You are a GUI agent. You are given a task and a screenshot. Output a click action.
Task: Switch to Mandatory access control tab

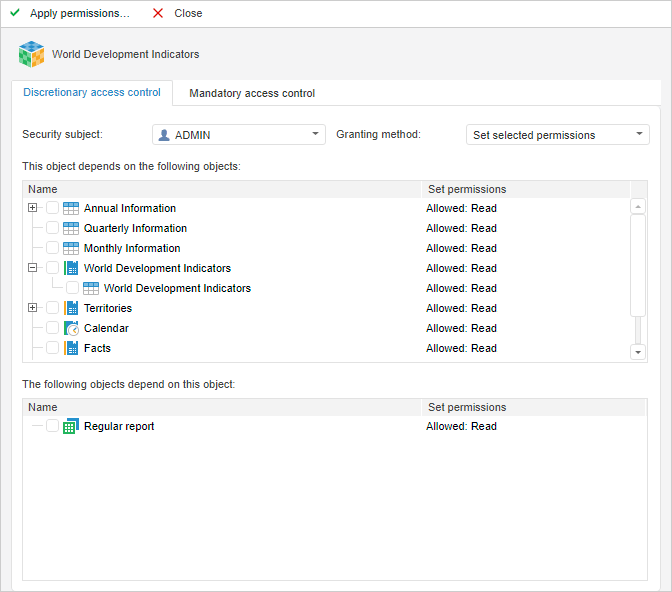pyautogui.click(x=252, y=93)
